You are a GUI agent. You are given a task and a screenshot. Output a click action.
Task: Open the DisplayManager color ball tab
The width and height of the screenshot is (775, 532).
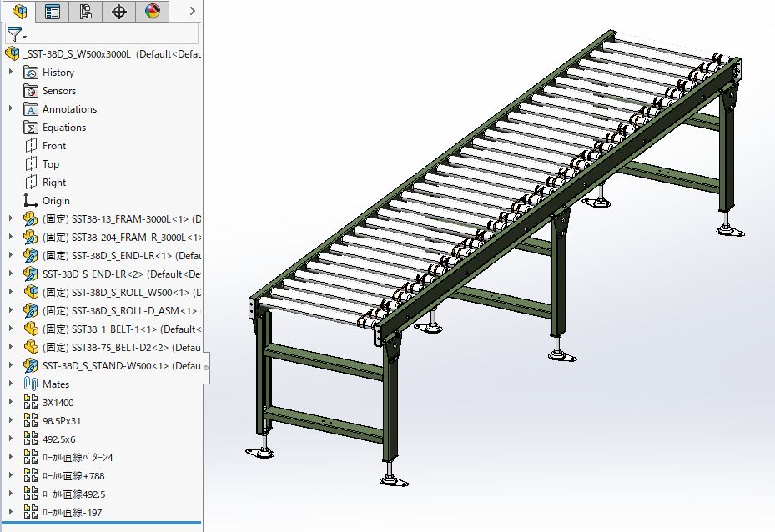click(x=152, y=11)
